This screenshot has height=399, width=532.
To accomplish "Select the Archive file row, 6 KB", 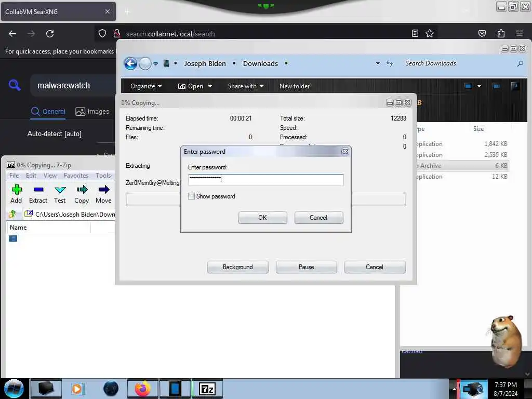I will (462, 166).
